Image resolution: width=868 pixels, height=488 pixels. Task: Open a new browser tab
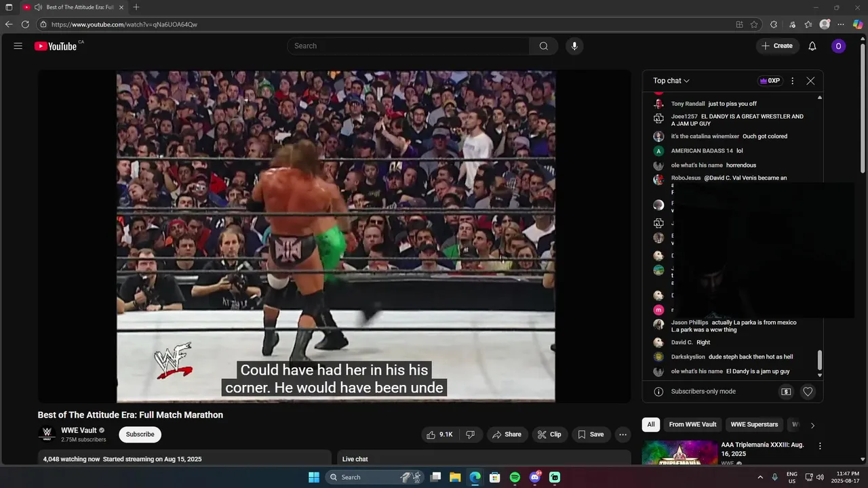[136, 7]
